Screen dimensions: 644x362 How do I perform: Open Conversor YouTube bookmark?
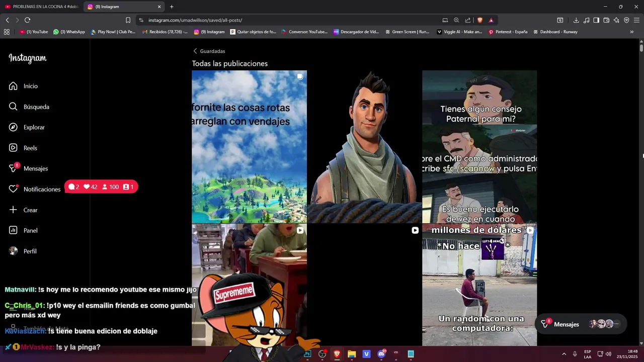pos(304,32)
